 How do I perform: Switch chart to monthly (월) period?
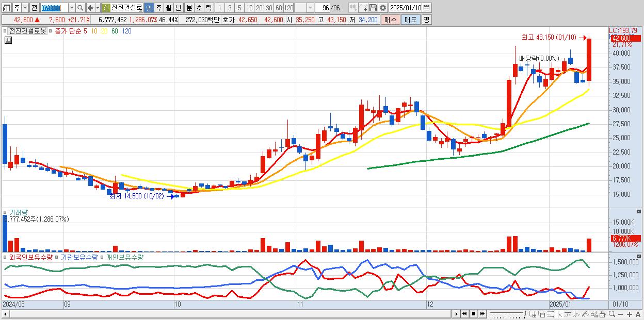point(168,8)
